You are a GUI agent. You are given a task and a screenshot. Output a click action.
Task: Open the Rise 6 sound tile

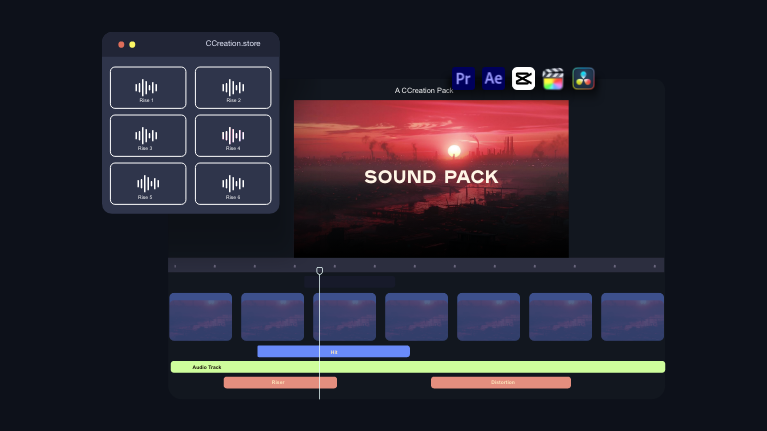[x=233, y=184]
